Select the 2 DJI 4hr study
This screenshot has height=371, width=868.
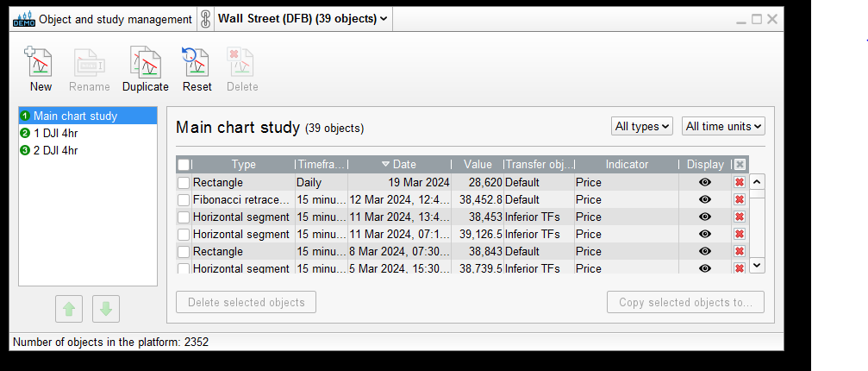coord(55,150)
